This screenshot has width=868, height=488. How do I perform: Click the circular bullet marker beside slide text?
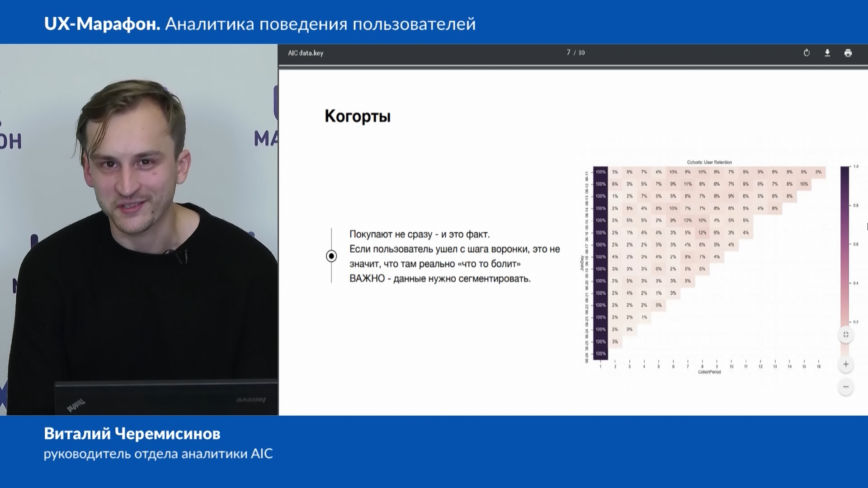pyautogui.click(x=331, y=256)
